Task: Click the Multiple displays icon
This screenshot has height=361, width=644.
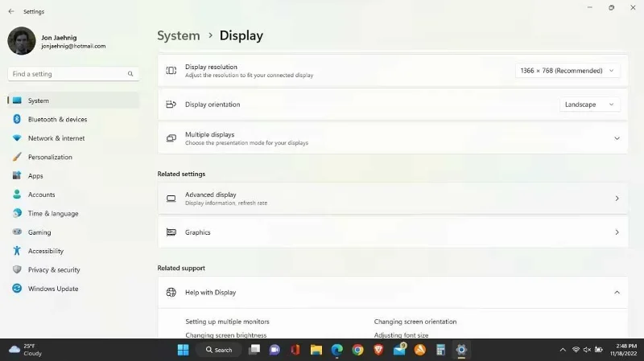Action: [x=171, y=138]
